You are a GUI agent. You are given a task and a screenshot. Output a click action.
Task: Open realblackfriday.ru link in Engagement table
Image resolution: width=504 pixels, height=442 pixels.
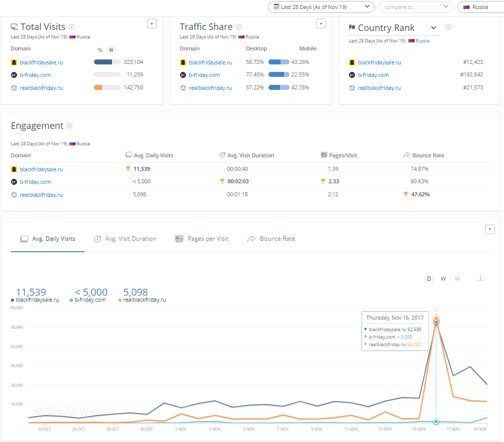coord(41,195)
